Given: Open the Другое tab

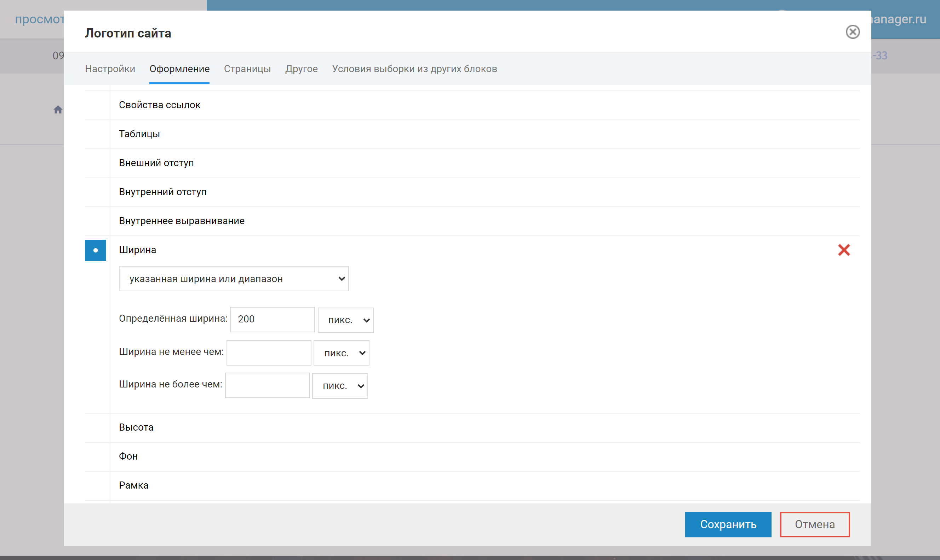Looking at the screenshot, I should [x=302, y=69].
